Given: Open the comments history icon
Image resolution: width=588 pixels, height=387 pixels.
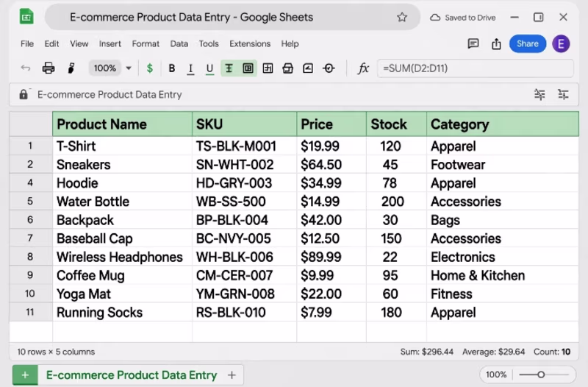Looking at the screenshot, I should (473, 44).
